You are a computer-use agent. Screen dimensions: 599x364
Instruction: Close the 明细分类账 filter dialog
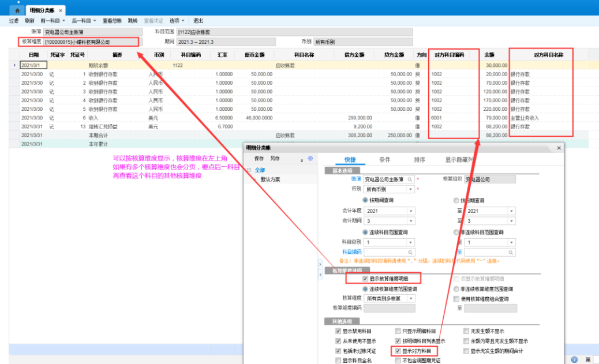coord(559,148)
